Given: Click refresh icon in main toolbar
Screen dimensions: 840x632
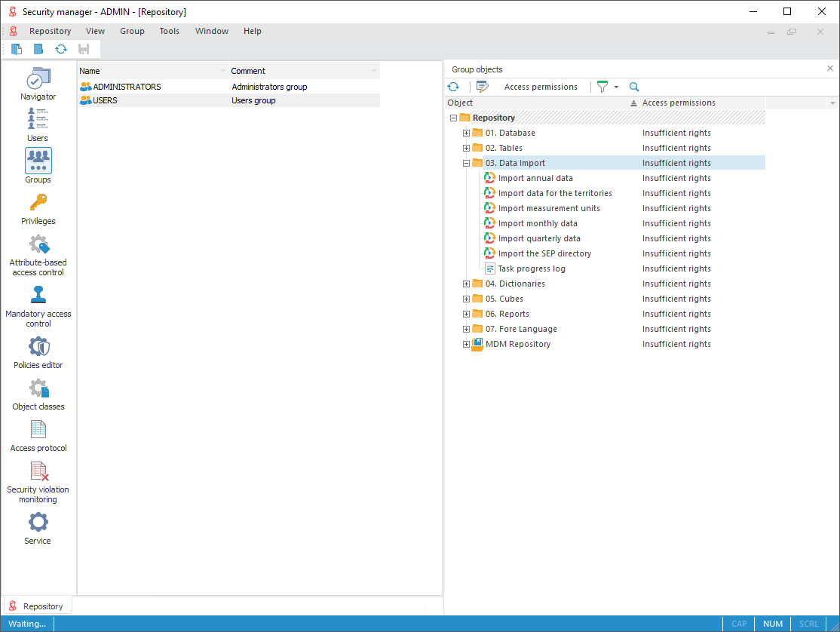Looking at the screenshot, I should 61,49.
